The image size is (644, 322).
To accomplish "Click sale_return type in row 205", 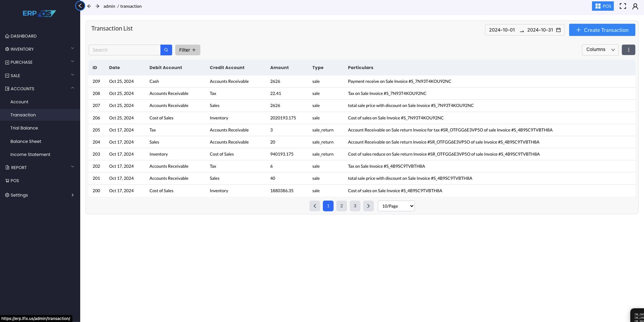I will pyautogui.click(x=323, y=130).
